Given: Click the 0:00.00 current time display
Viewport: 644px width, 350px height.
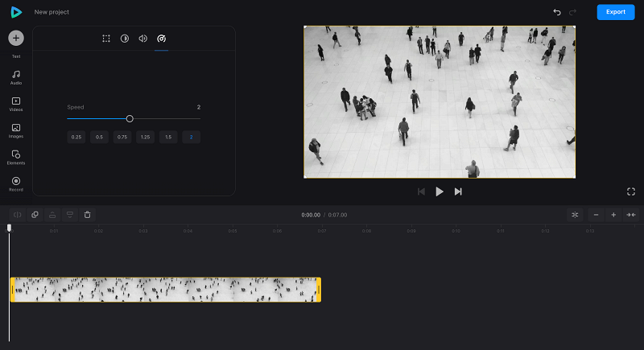Looking at the screenshot, I should (311, 215).
